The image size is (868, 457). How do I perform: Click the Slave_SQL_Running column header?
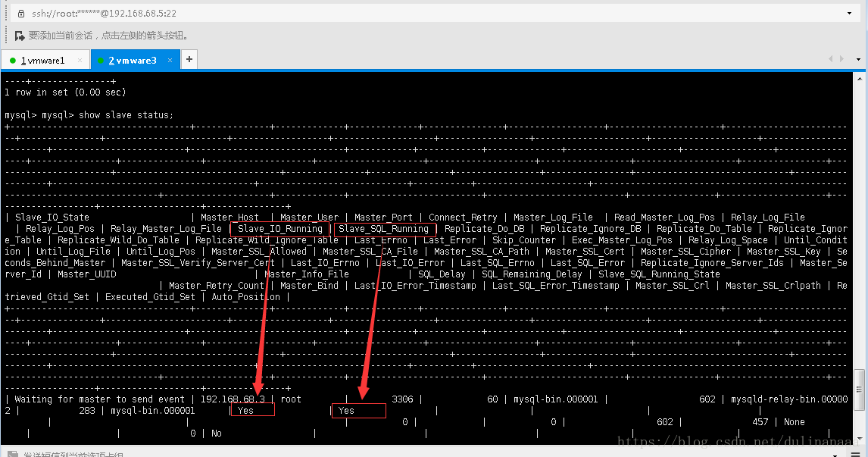click(383, 229)
